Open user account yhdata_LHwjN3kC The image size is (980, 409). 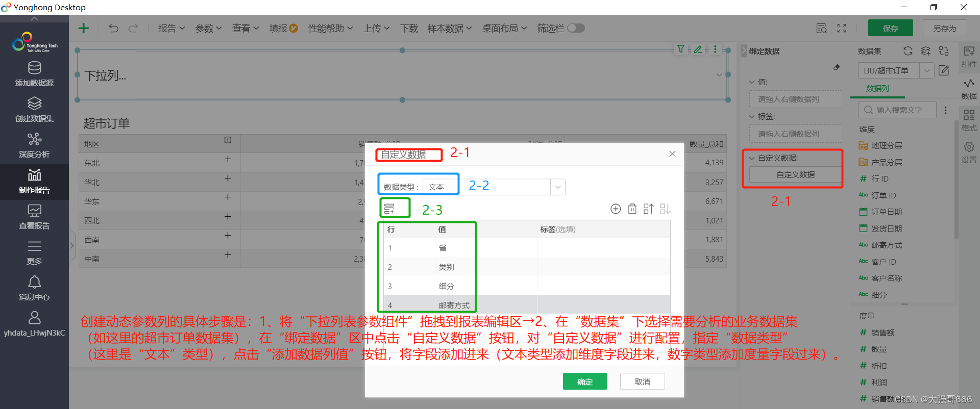34,324
